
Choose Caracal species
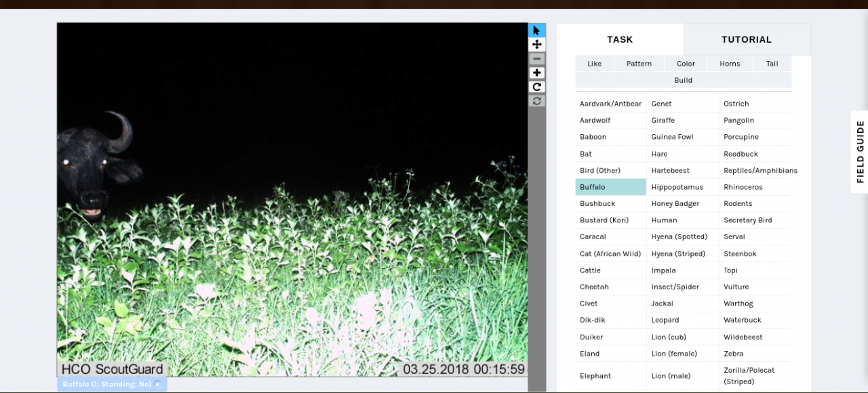click(x=610, y=236)
